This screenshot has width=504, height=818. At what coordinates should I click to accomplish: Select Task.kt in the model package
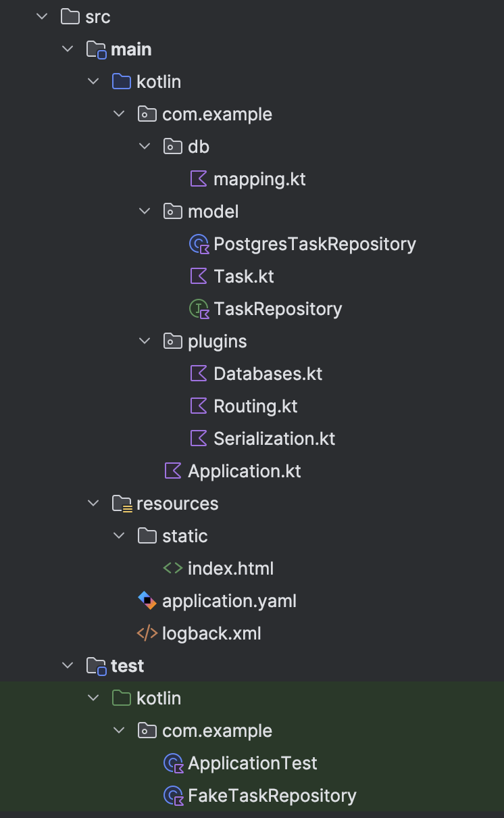[x=243, y=276]
